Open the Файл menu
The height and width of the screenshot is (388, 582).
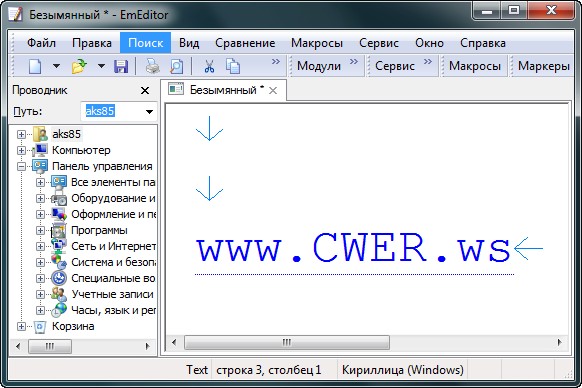click(41, 43)
